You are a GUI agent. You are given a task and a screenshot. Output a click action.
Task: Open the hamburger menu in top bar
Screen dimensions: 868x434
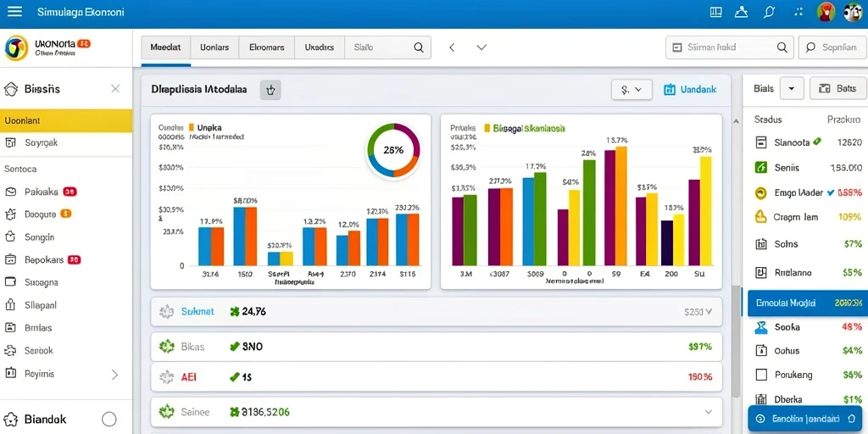tap(14, 11)
